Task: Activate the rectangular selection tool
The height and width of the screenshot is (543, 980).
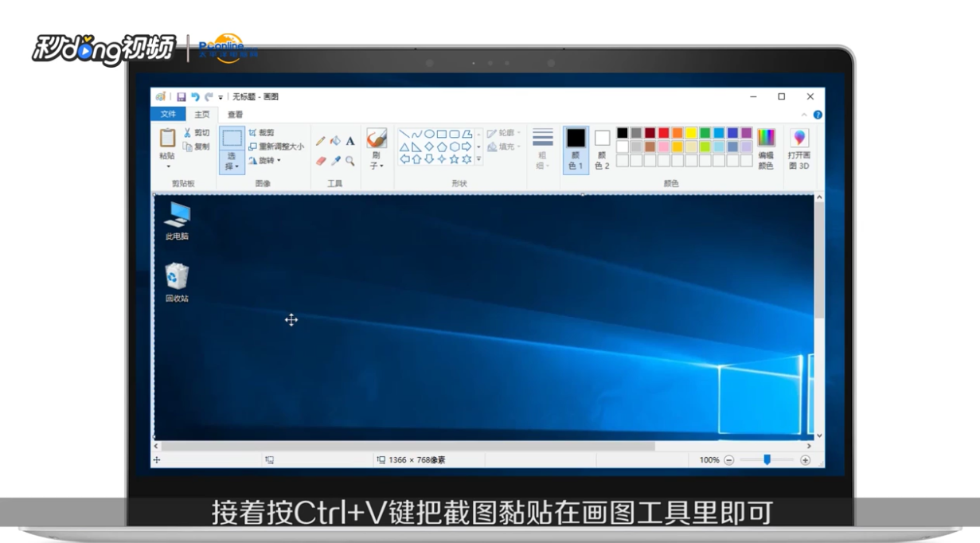Action: (x=232, y=138)
